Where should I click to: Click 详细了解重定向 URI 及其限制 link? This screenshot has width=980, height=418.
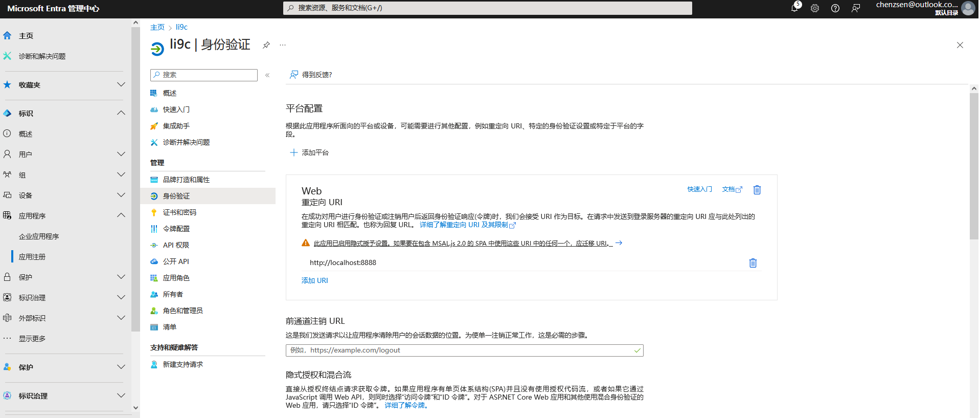[x=468, y=225]
